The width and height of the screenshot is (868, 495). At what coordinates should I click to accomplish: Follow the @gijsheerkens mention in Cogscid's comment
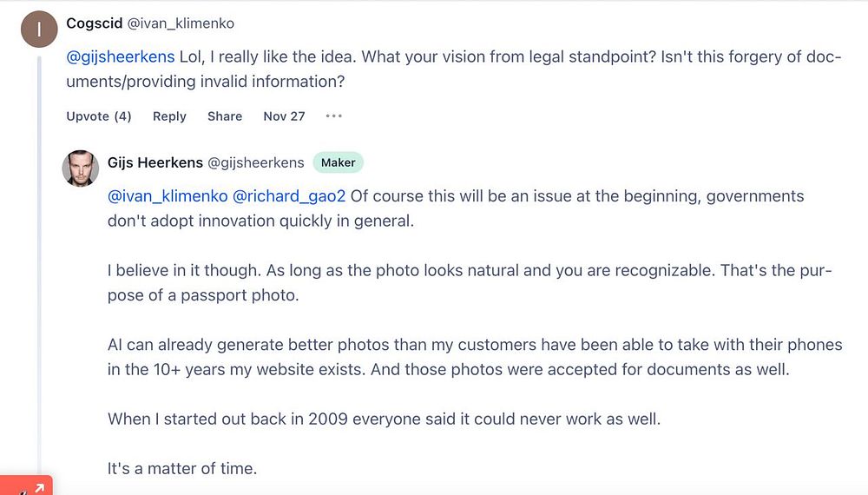tap(121, 58)
